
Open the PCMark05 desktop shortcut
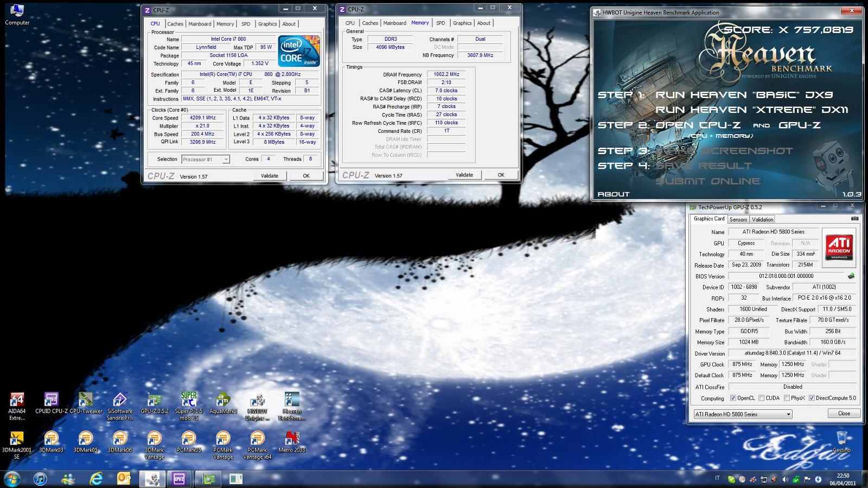pyautogui.click(x=189, y=442)
